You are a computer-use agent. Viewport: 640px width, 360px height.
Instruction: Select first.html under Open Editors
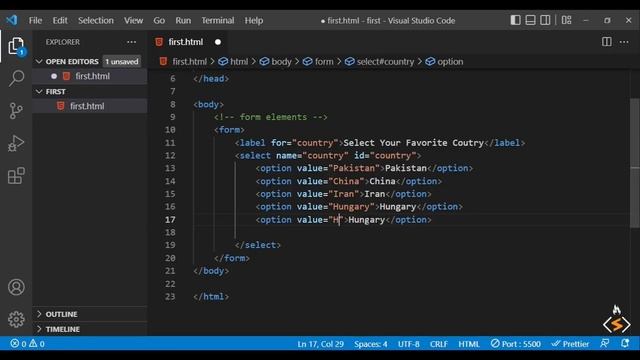(x=90, y=76)
